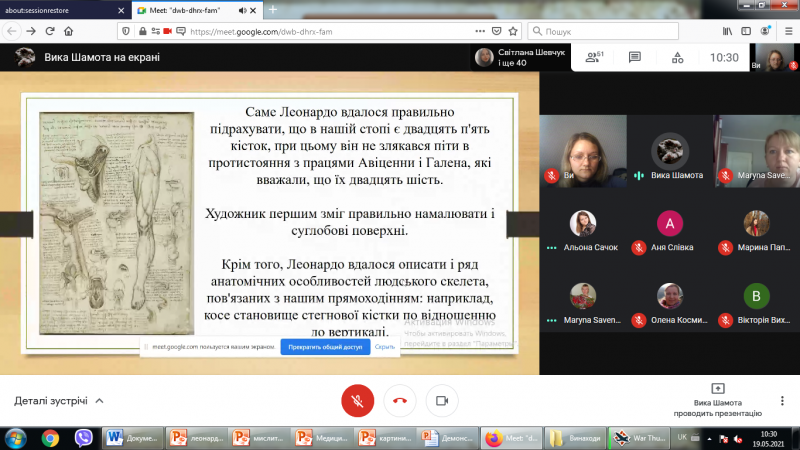Switch to PowerPoint картини... taskbar item

[x=385, y=438]
